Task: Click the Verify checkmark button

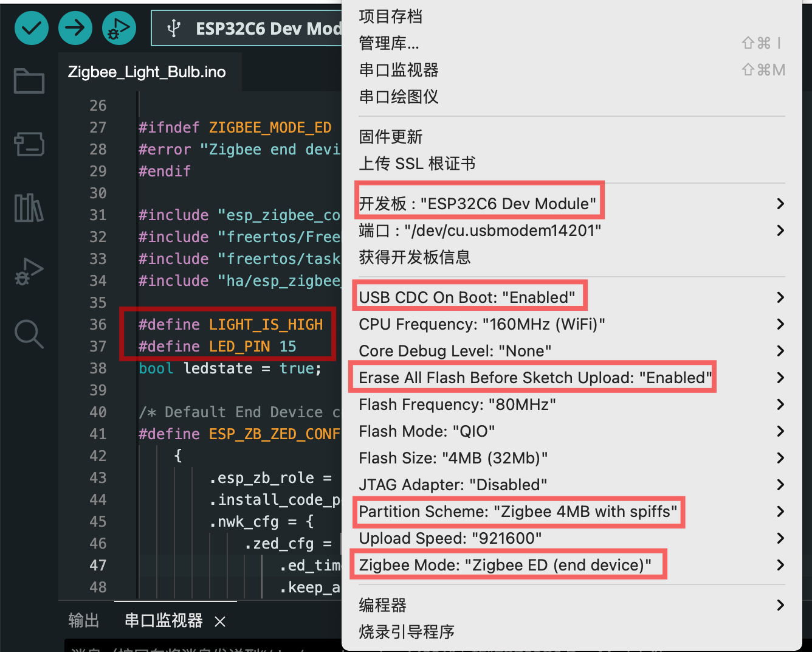Action: (x=32, y=28)
